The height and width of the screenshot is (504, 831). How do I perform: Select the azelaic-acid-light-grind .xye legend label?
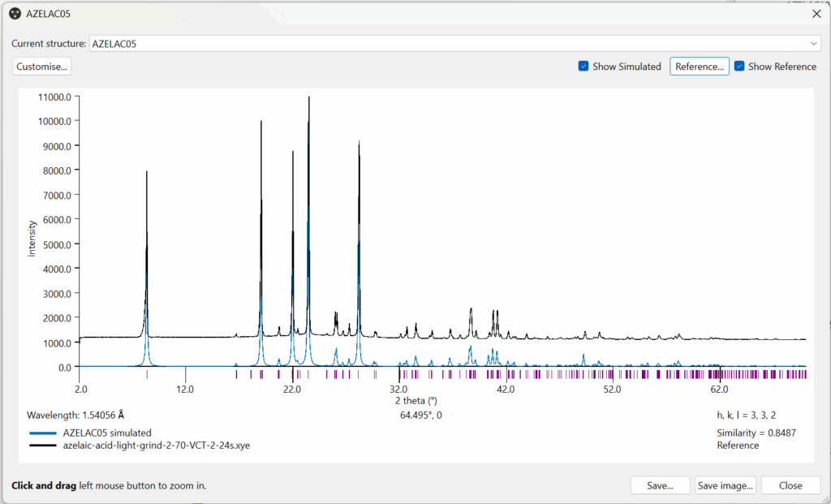(x=156, y=445)
